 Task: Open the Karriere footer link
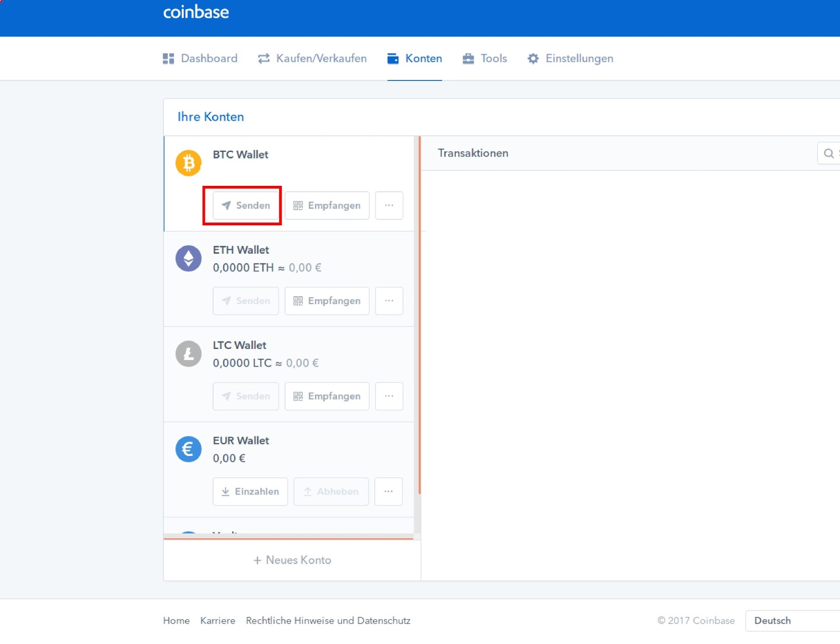pyautogui.click(x=218, y=620)
